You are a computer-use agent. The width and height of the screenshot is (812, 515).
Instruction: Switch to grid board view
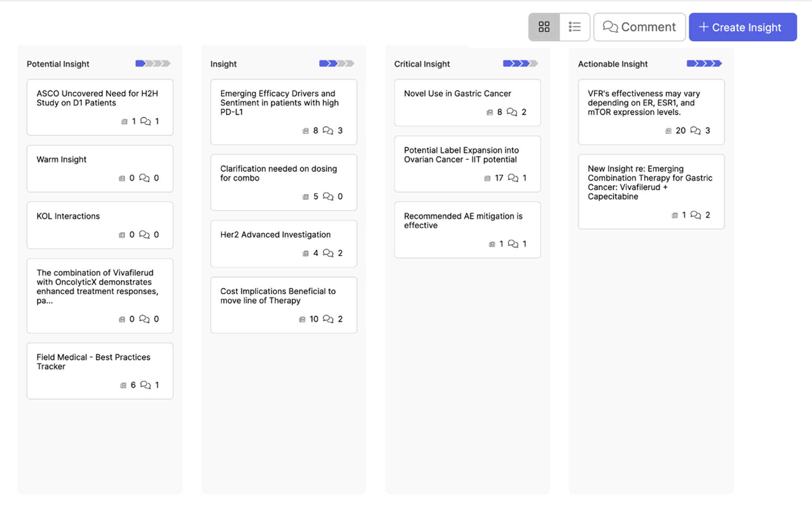[x=544, y=27]
